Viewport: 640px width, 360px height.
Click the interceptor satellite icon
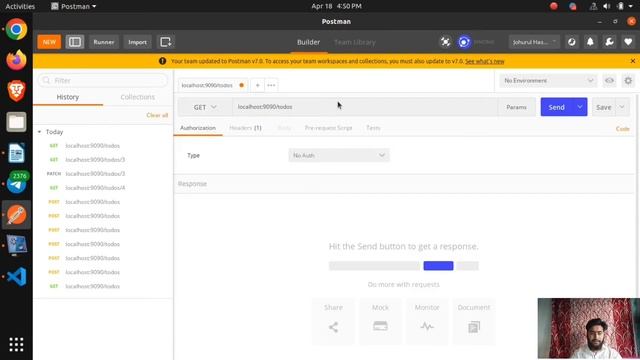click(x=445, y=42)
